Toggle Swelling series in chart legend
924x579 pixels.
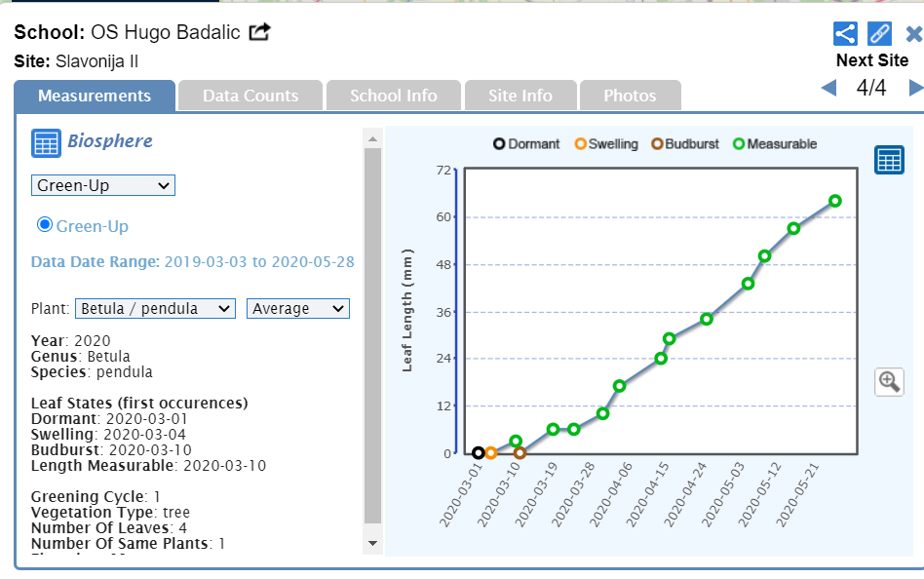pos(606,144)
